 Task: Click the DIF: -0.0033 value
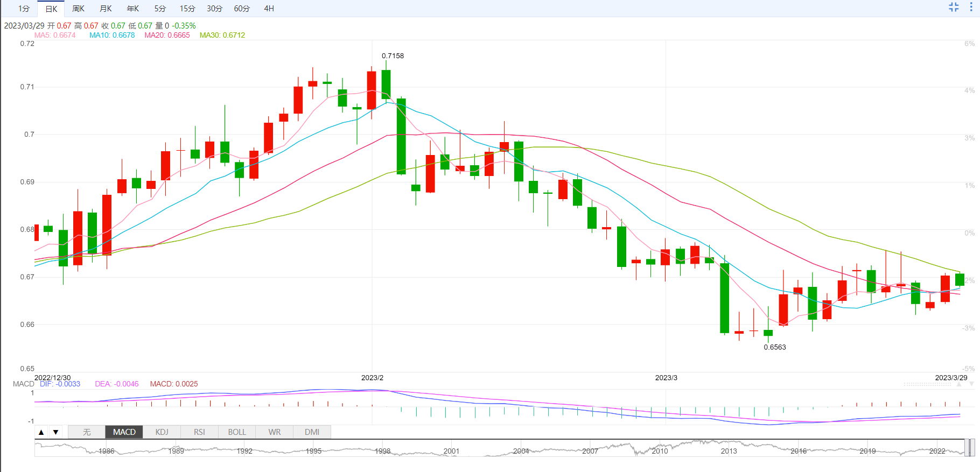coord(60,384)
